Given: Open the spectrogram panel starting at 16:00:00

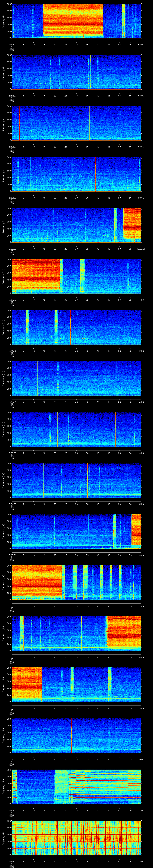Looking at the screenshot, I should pyautogui.click(x=76, y=276).
